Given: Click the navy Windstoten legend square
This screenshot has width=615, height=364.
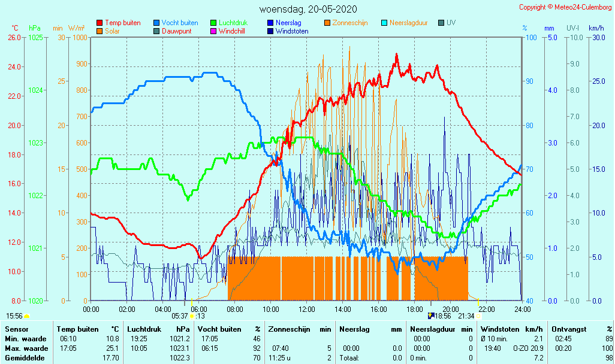Looking at the screenshot, I should pyautogui.click(x=270, y=31).
